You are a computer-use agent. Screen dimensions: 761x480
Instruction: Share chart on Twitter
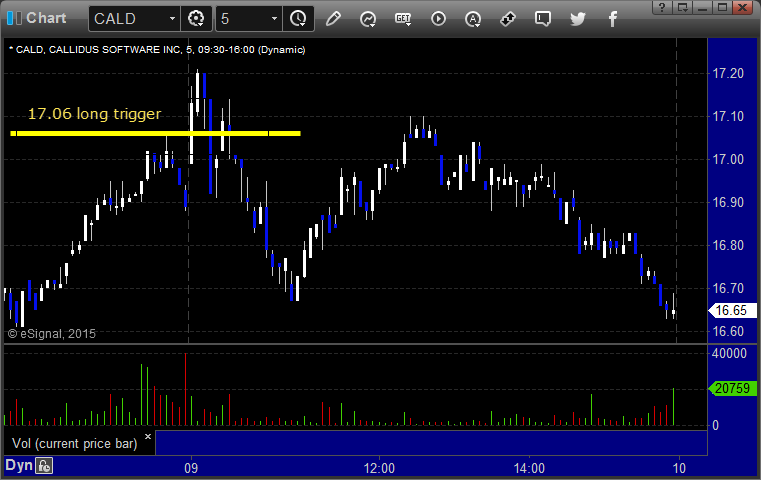click(578, 19)
